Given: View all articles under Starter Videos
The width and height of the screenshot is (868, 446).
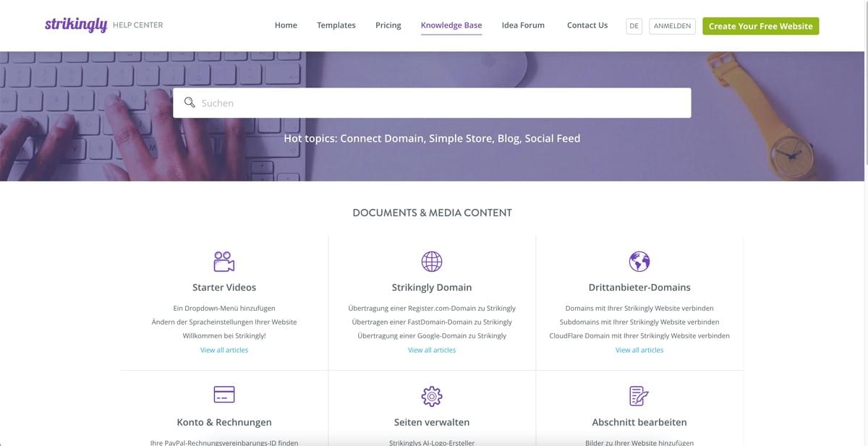Looking at the screenshot, I should (224, 350).
